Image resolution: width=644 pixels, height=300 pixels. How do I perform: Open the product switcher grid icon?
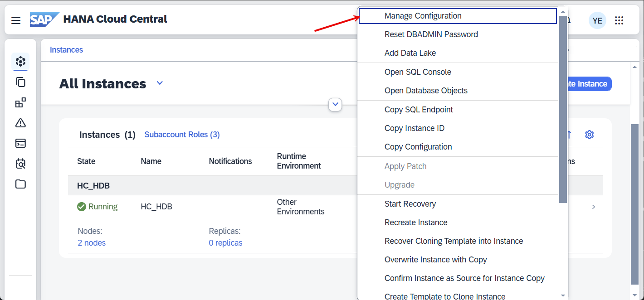click(619, 20)
